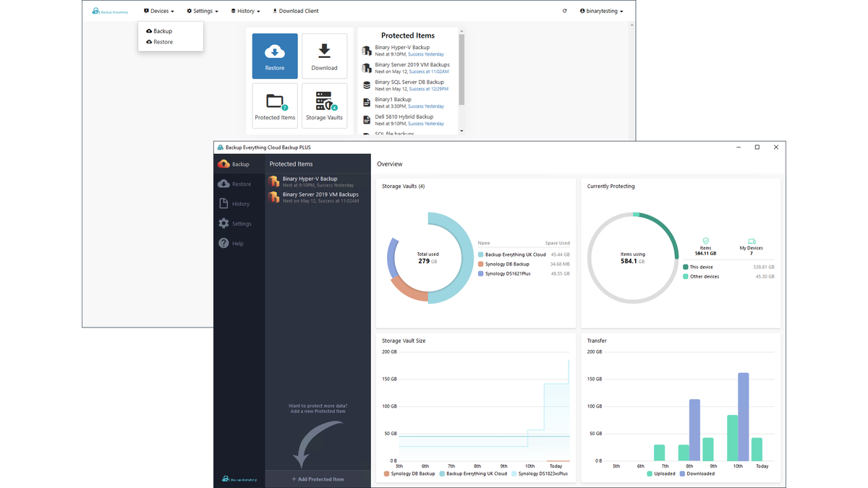868x488 pixels.
Task: Select Restore from the open Devices menu
Action: (x=162, y=41)
